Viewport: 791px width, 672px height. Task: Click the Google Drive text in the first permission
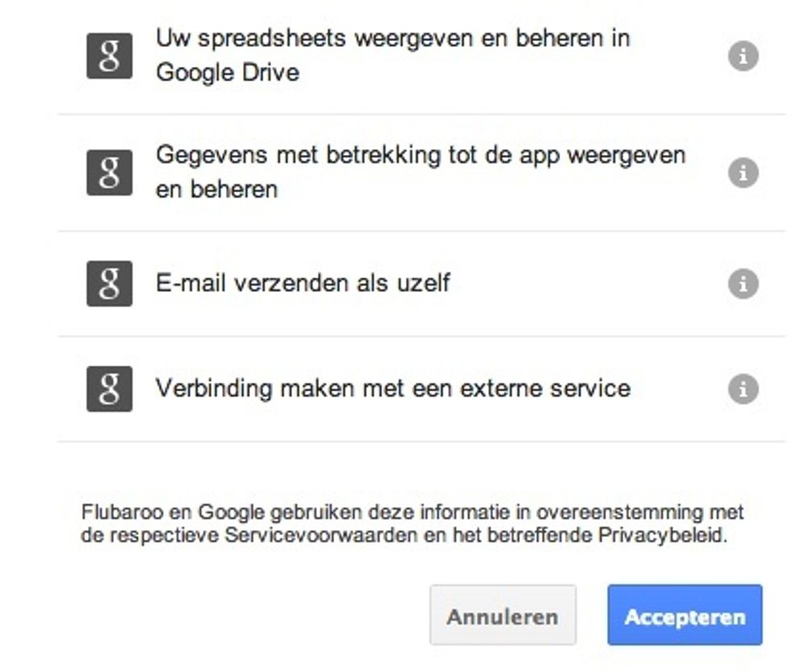point(228,73)
